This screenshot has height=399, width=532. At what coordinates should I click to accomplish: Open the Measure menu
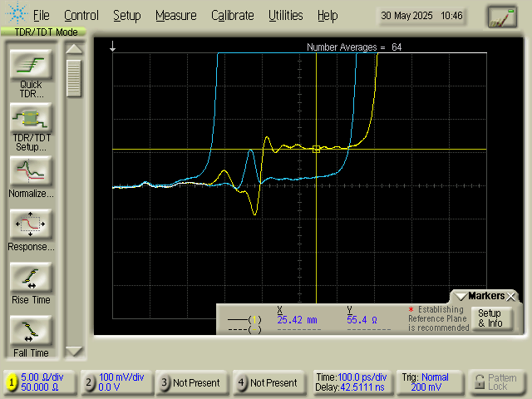pos(175,15)
